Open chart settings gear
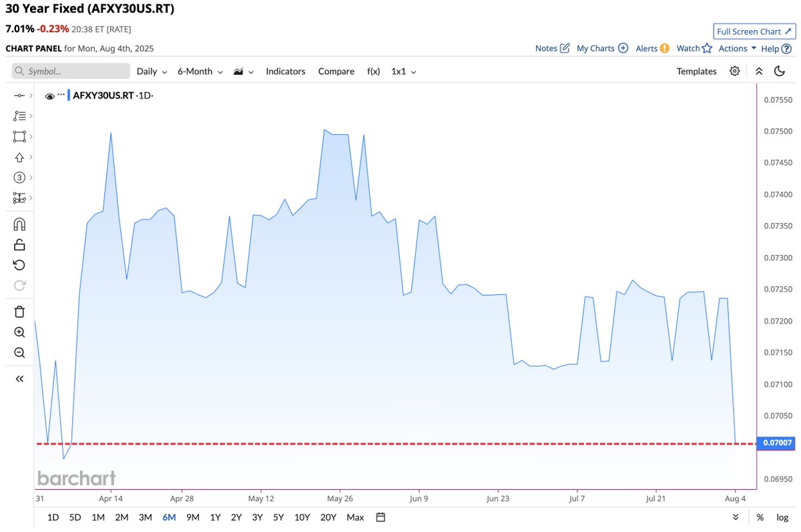This screenshot has height=532, width=801. pos(735,71)
